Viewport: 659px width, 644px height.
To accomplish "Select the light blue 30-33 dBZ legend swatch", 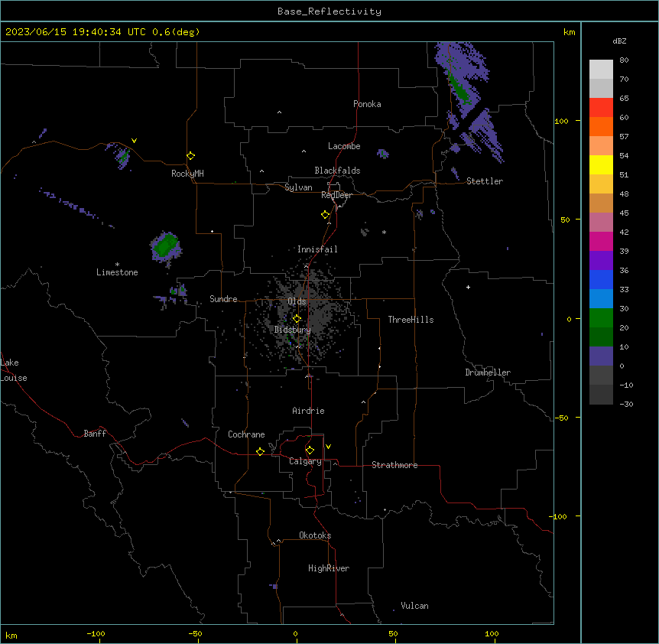I will coord(601,298).
